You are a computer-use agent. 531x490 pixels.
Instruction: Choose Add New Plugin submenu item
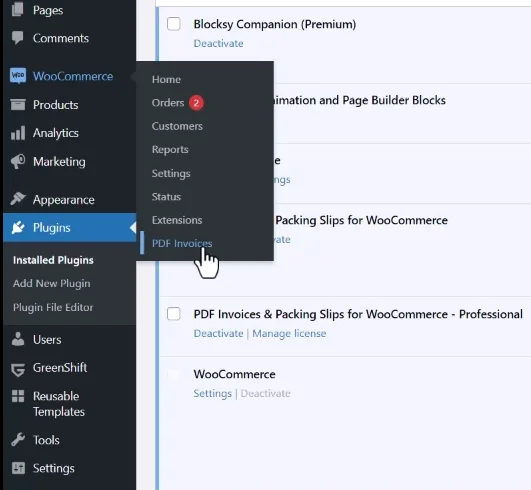click(51, 283)
